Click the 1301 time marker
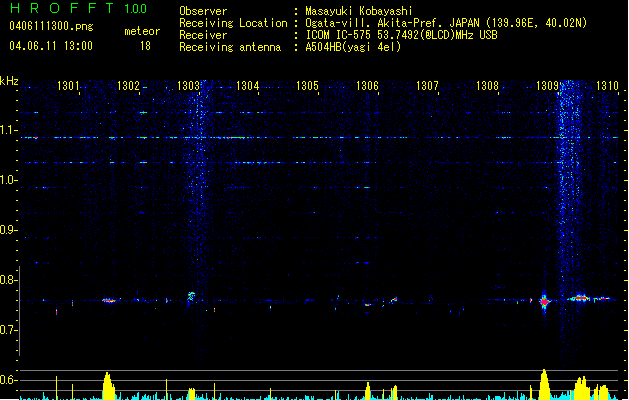The width and height of the screenshot is (629, 400). 68,85
